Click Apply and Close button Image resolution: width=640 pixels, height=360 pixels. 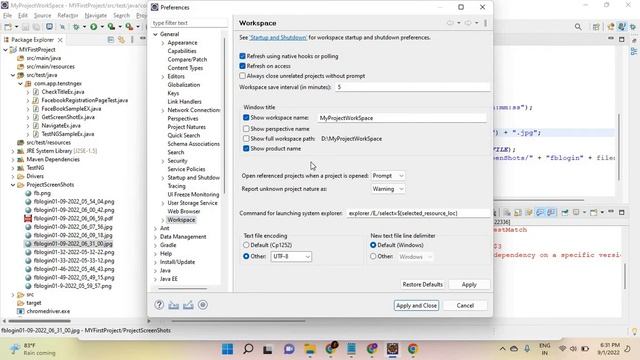click(x=416, y=305)
